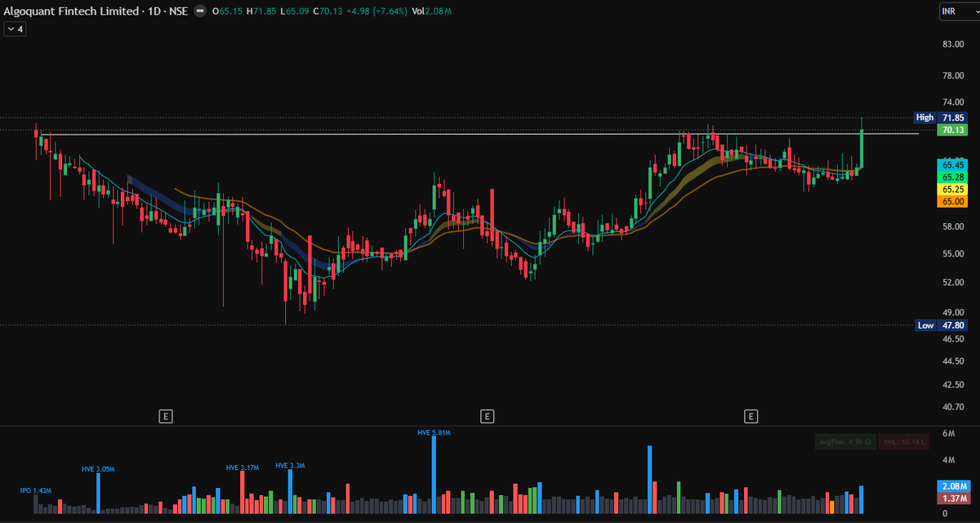Viewport: 980px width, 523px height.
Task: Click the IPO 1.43M volume label
Action: [35, 490]
